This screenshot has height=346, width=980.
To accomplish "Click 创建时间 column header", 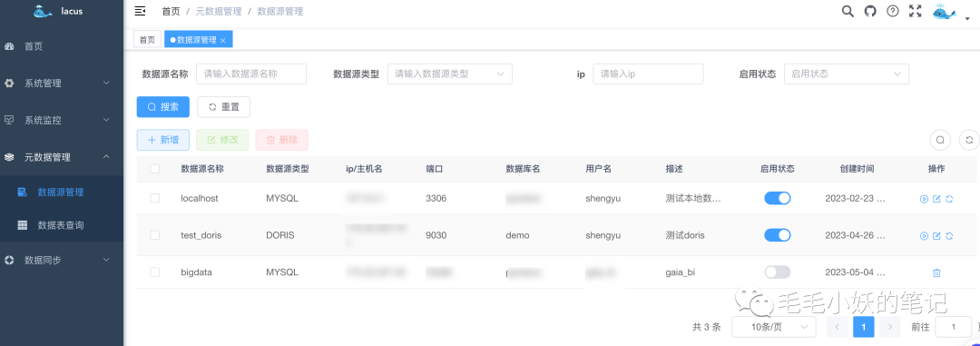I will click(857, 169).
